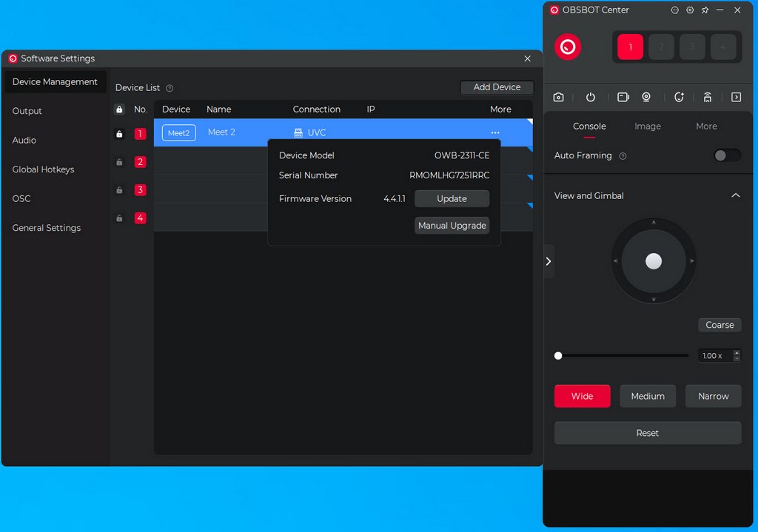Screen dimensions: 758x532
Task: Collapse the View and Gimbal section
Action: [735, 195]
